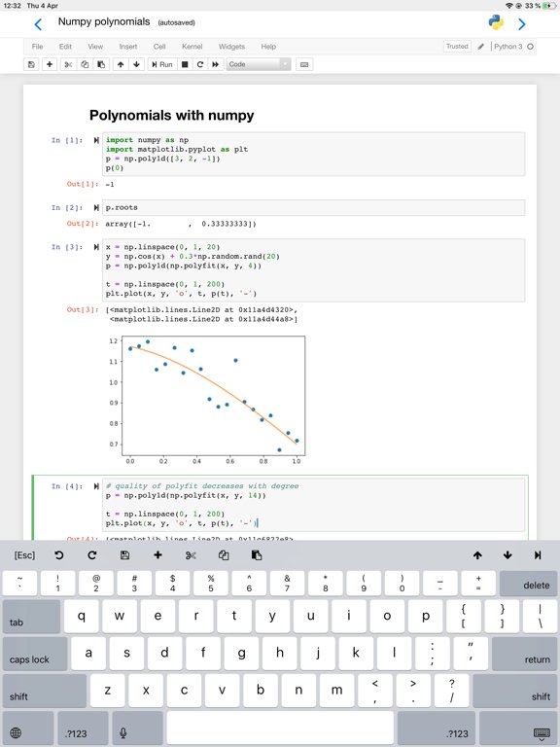560x747 pixels.
Task: Toggle caps lock key
Action: (35, 654)
